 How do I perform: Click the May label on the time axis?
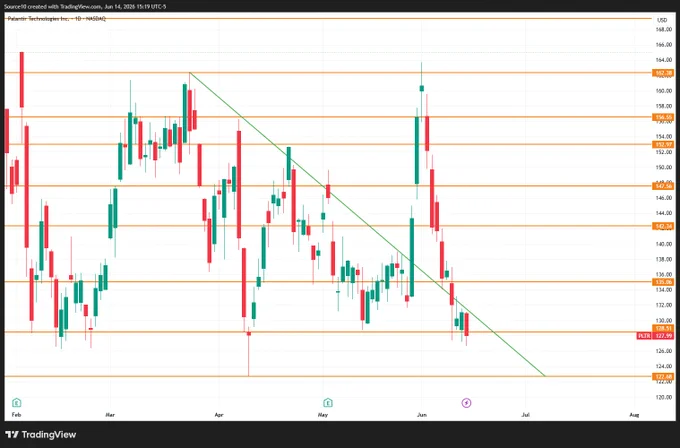[x=323, y=415]
